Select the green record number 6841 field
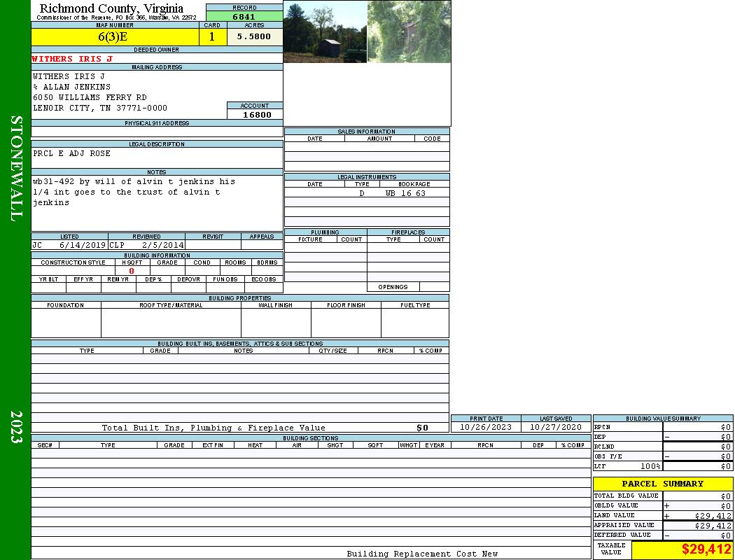 pos(244,17)
